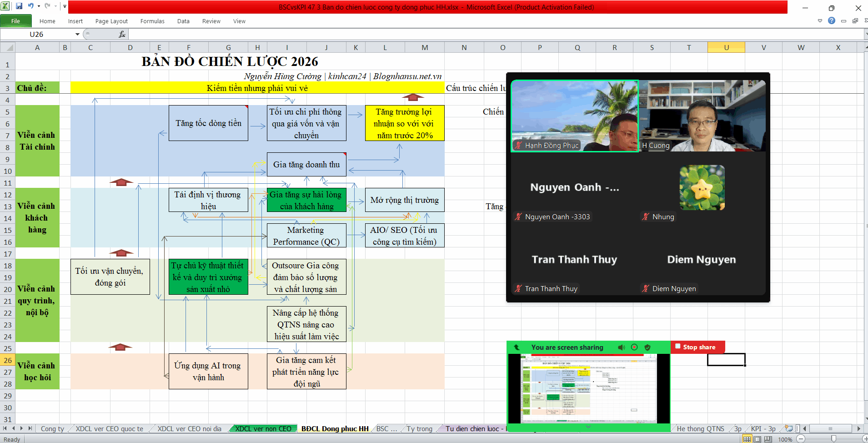Open the Name Box dropdown for U26
This screenshot has width=868, height=443.
[x=77, y=34]
